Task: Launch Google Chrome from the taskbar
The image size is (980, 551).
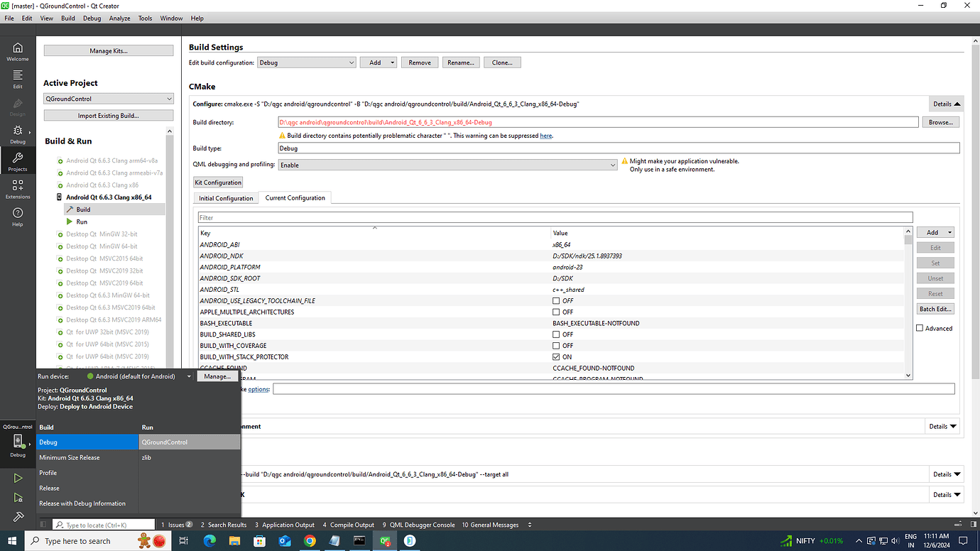Action: (310, 540)
